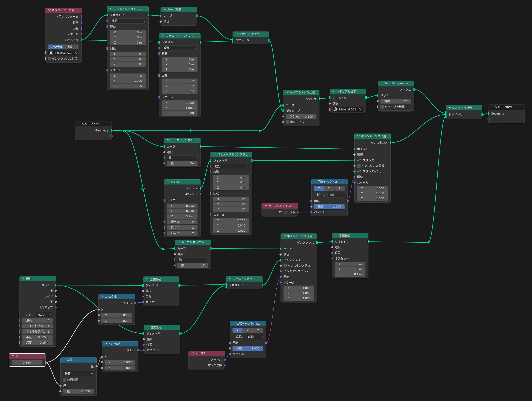Image resolution: width=532 pixels, height=401 pixels.
Task: Click the 半径 0.005 m field
Action: (37, 337)
